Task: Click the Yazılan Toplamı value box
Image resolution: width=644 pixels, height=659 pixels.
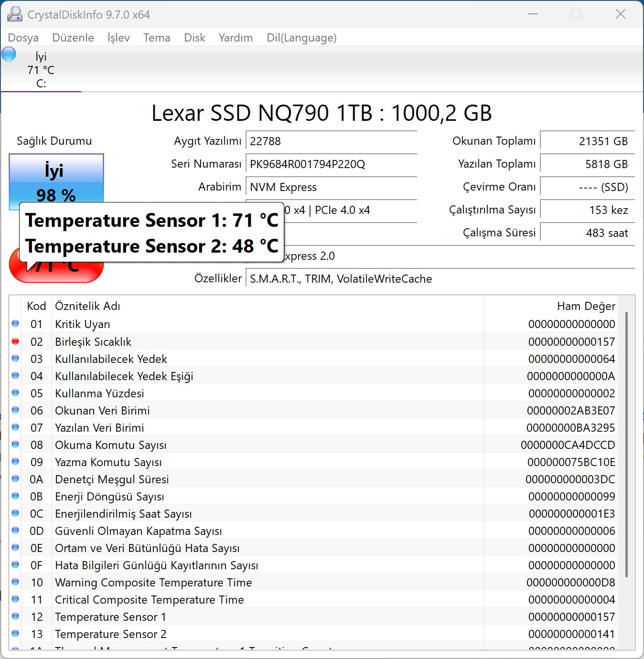Action: click(588, 164)
